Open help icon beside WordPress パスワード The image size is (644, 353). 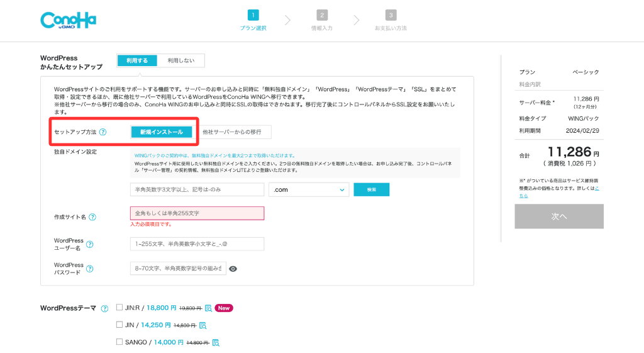coord(89,269)
